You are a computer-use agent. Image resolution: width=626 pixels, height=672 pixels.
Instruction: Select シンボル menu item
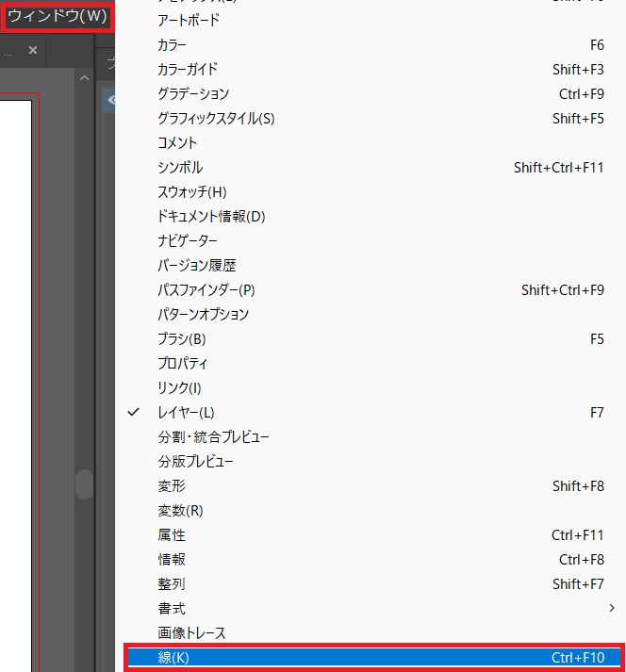[x=180, y=168]
